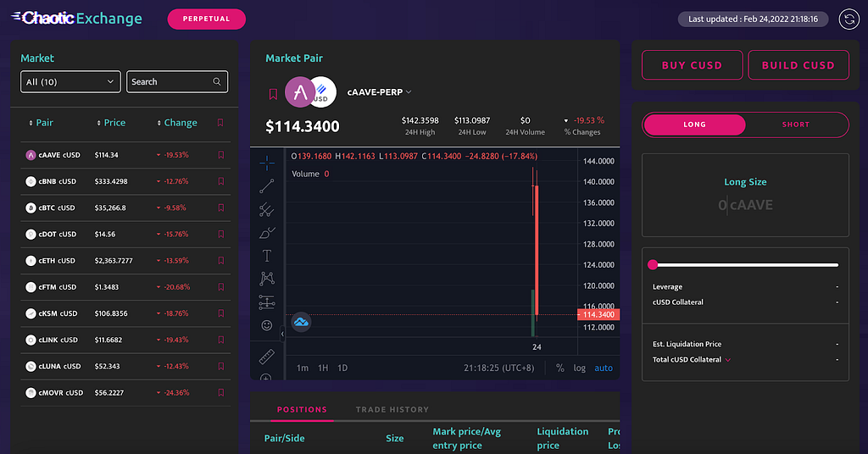The width and height of the screenshot is (868, 454).
Task: Click the Chaotic Exchange logo
Action: click(76, 19)
